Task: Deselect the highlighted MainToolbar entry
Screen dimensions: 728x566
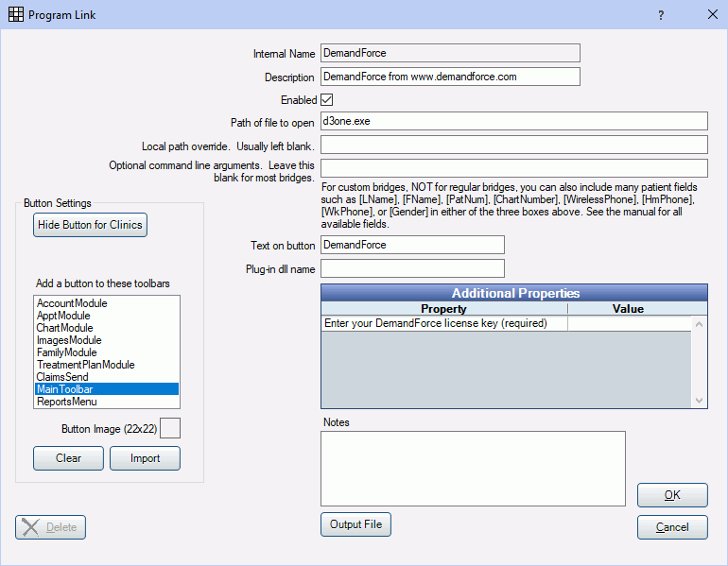Action: [x=106, y=388]
